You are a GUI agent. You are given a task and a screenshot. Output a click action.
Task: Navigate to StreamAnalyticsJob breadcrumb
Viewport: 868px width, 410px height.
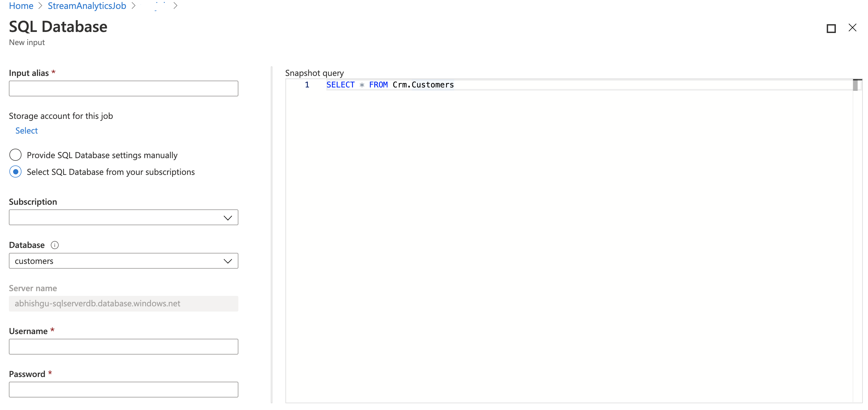click(x=87, y=6)
